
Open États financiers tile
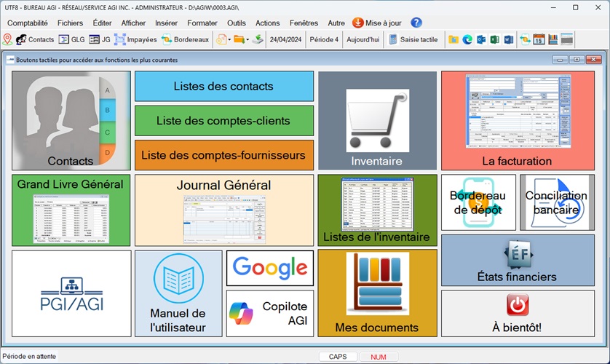(518, 260)
